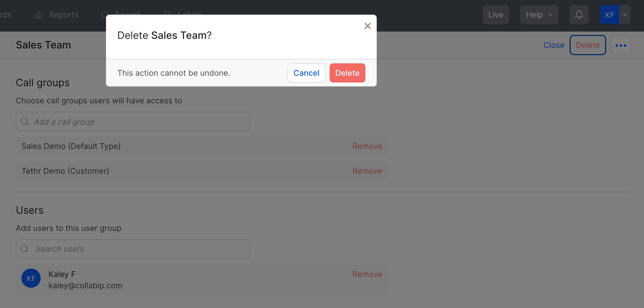The height and width of the screenshot is (308, 644).
Task: Remove the Tethr Demo (Customer) call group
Action: (367, 171)
